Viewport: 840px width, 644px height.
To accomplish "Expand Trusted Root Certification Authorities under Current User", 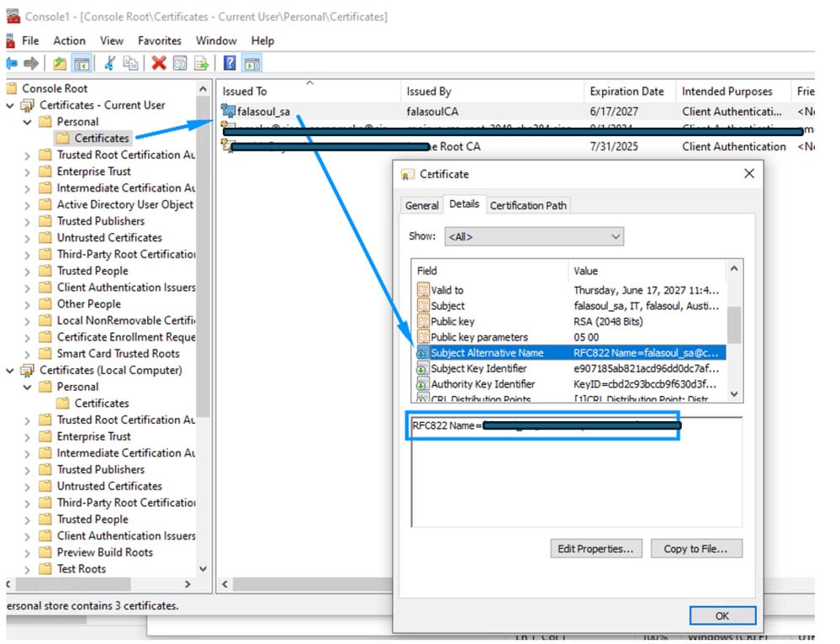I will point(27,155).
